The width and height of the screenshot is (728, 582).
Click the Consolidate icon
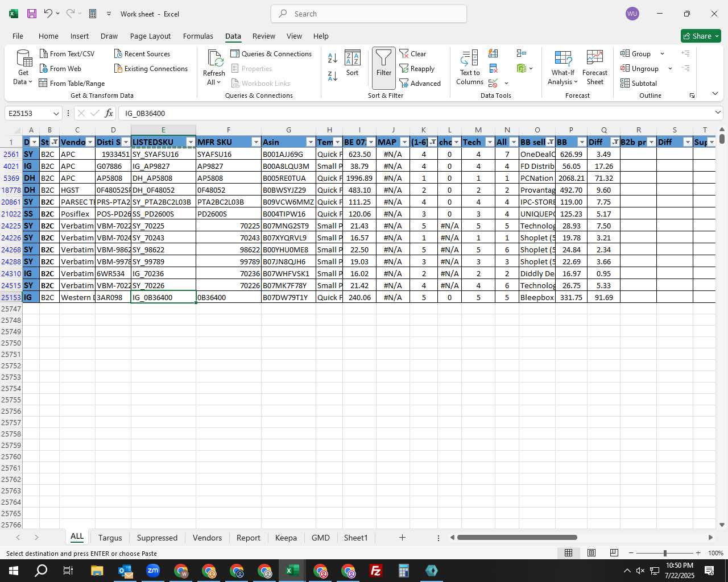click(x=522, y=53)
